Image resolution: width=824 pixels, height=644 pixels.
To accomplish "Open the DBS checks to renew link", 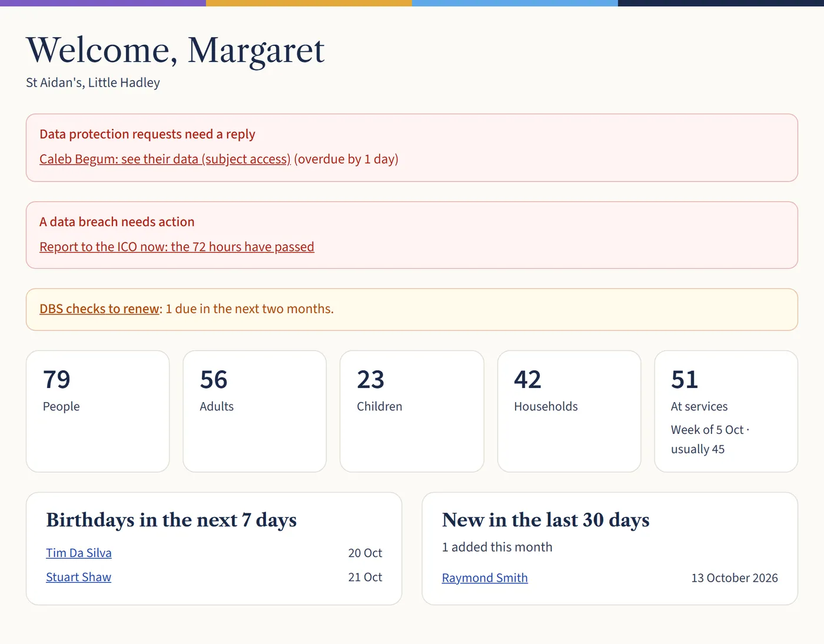I will 99,309.
